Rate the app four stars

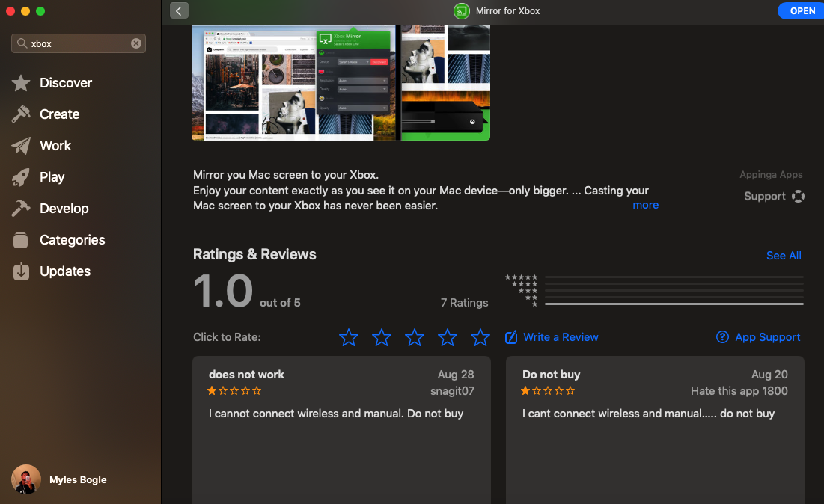coord(448,337)
